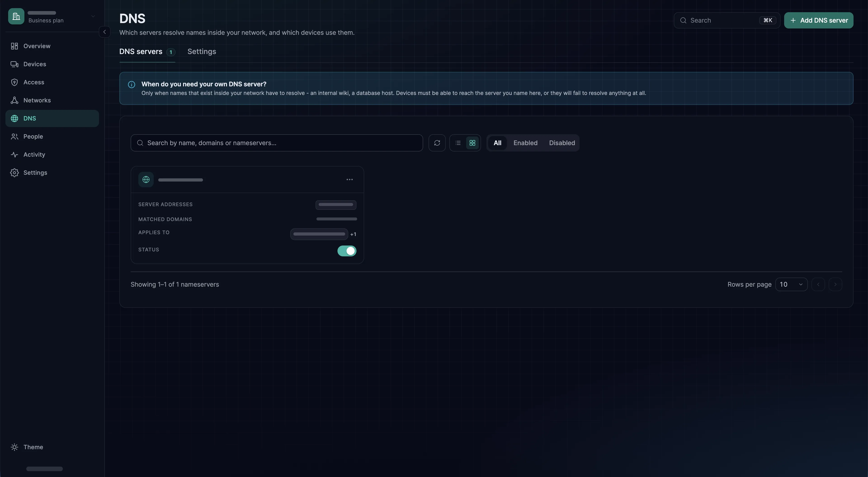The height and width of the screenshot is (477, 868).
Task: Refresh the DNS server list
Action: [437, 143]
